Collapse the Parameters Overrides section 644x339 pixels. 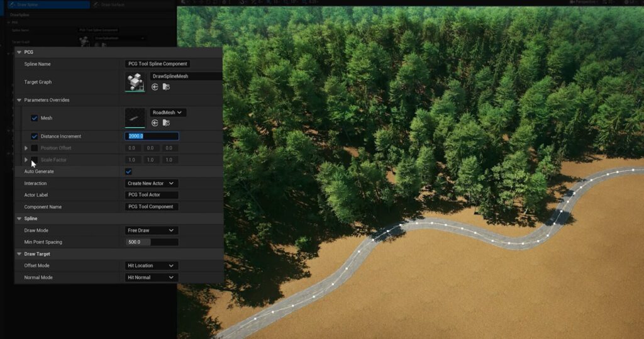[19, 100]
